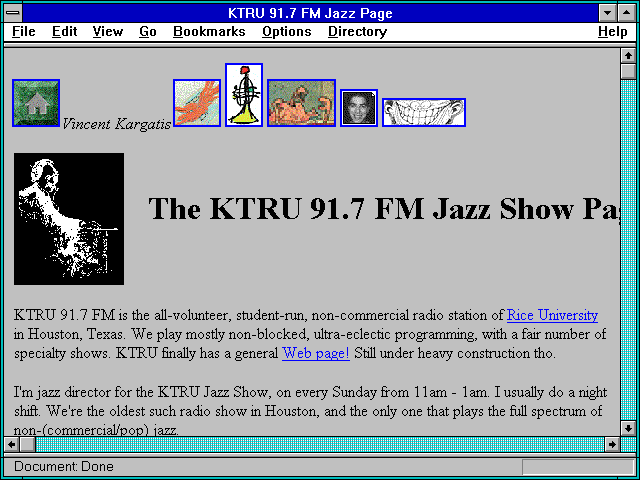Click the title bar text KTRU 91.7 FM Jazz Page
The height and width of the screenshot is (480, 640).
[310, 13]
